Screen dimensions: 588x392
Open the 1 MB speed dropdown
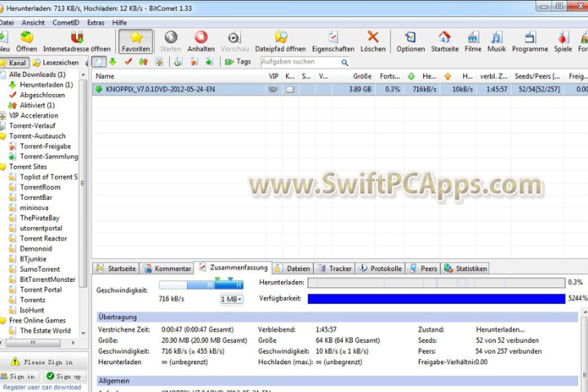pos(231,299)
